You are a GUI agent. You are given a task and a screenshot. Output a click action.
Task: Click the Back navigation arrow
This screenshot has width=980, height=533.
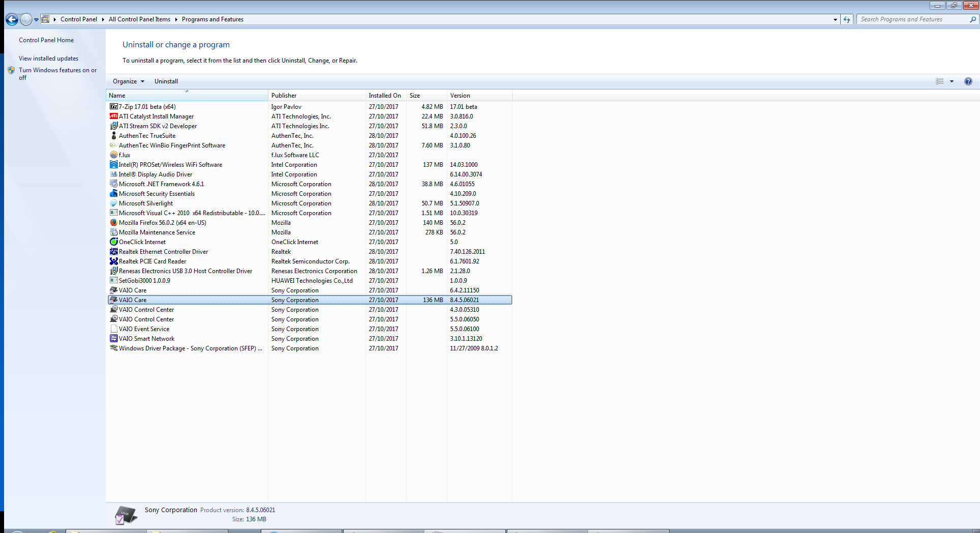[x=12, y=19]
